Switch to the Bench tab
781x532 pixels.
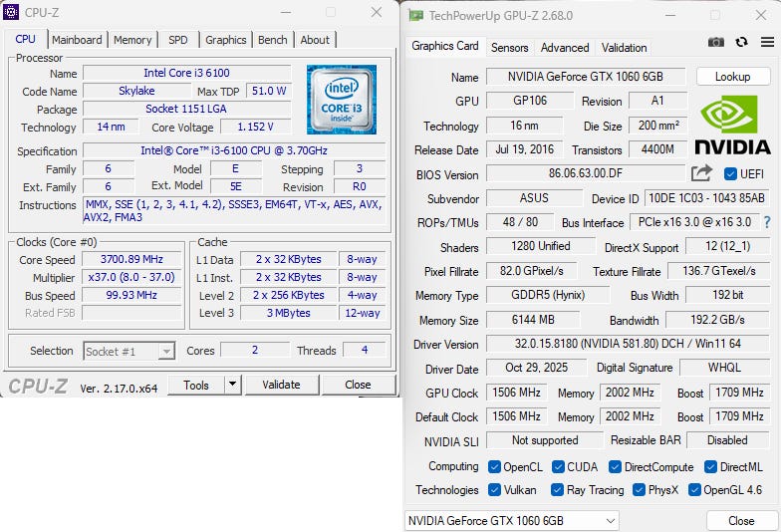273,40
